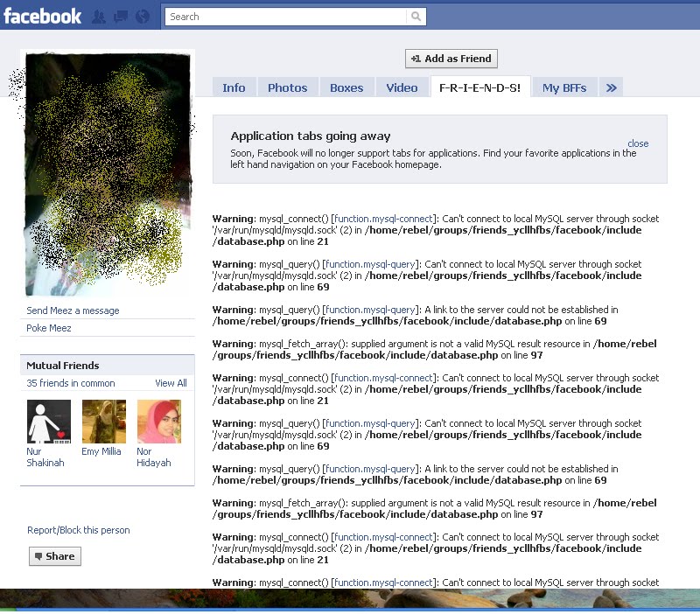Image resolution: width=700 pixels, height=614 pixels.
Task: Open the notifications globe icon
Action: coord(143,17)
